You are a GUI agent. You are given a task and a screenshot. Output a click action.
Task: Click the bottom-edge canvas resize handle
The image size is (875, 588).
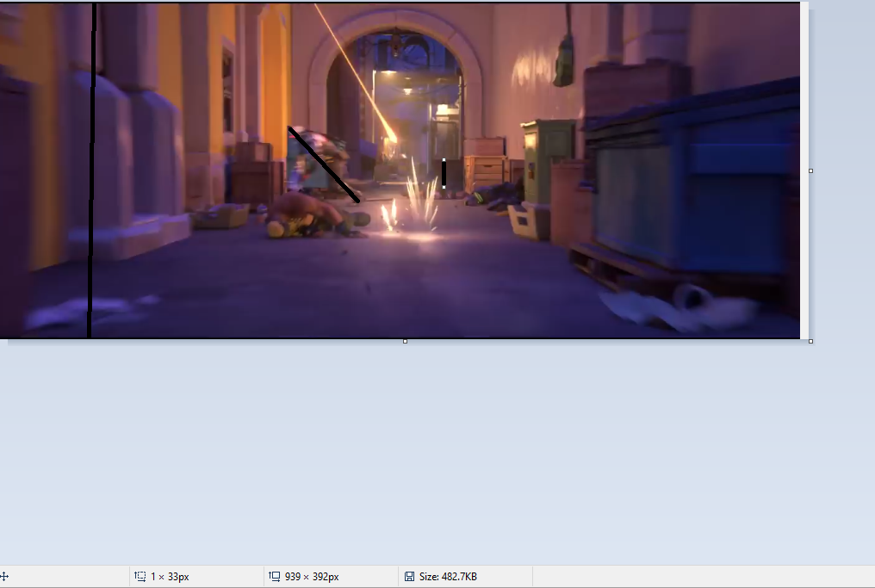coord(405,341)
